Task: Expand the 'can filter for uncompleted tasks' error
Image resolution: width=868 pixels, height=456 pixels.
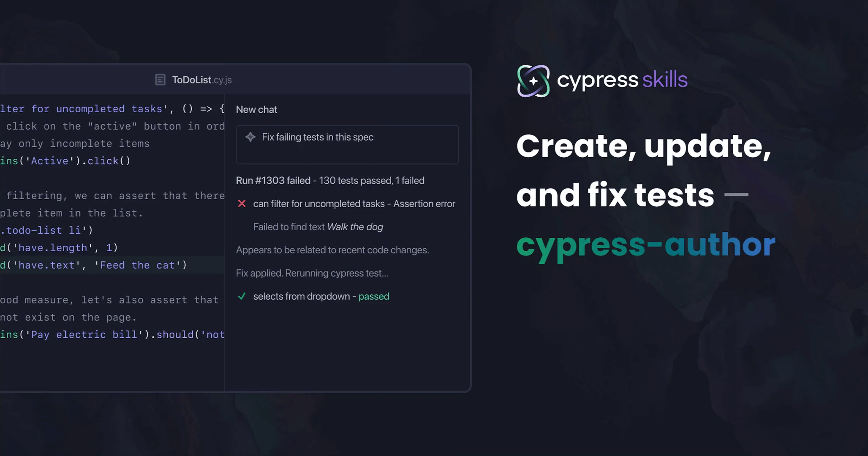Action: coord(354,203)
